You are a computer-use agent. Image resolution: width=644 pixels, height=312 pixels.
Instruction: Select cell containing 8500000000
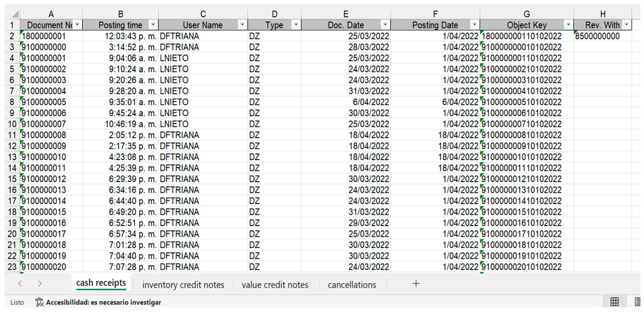click(597, 36)
